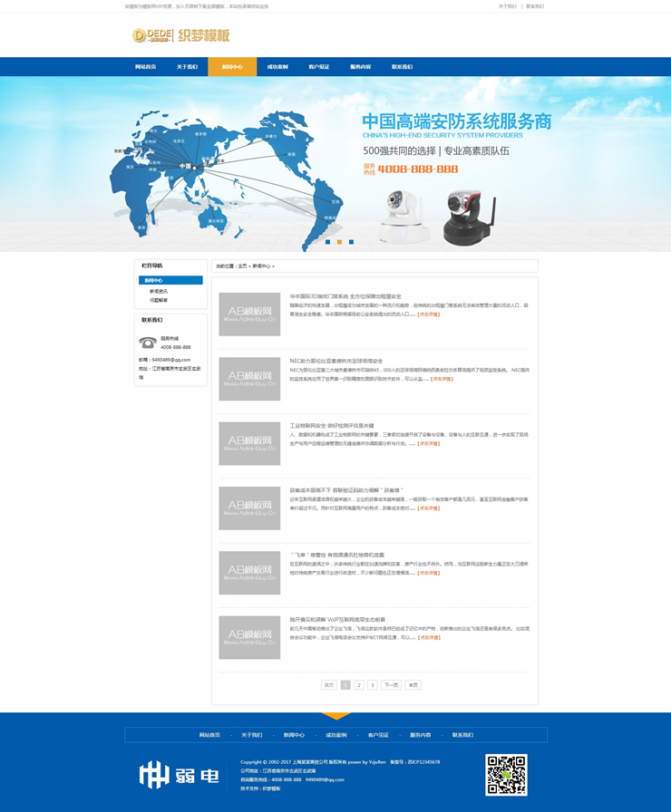
Task: Click the telephone icon in the sidebar
Action: point(147,342)
